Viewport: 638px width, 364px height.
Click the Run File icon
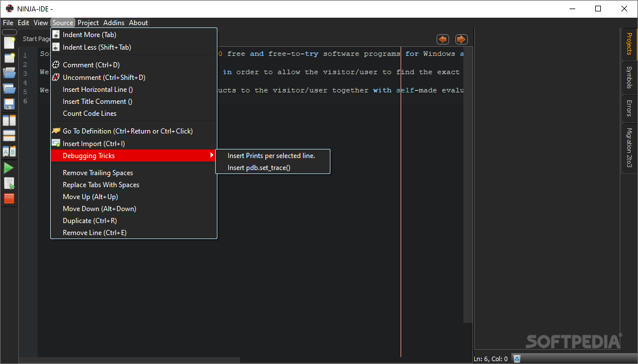[9, 183]
